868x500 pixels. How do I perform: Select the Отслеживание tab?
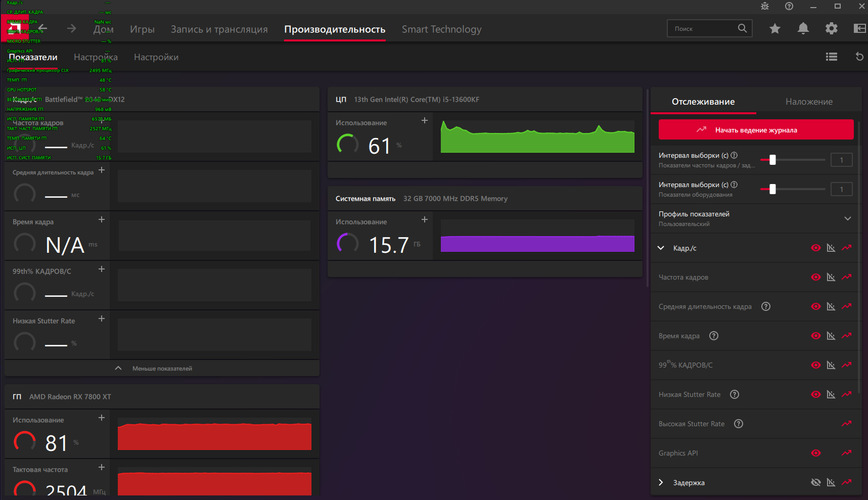click(703, 102)
